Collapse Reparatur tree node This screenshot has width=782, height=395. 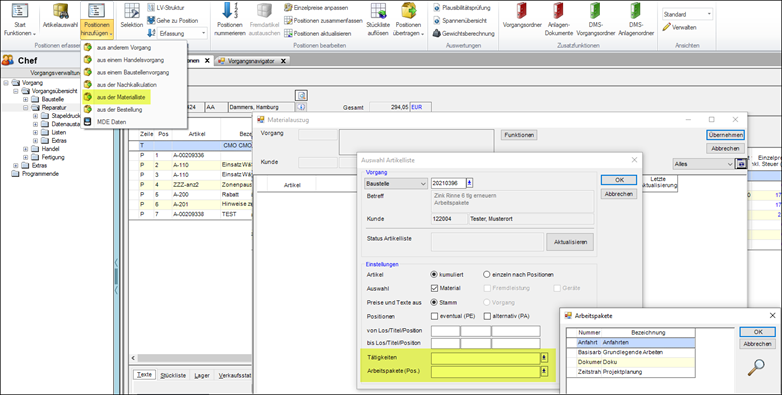26,108
